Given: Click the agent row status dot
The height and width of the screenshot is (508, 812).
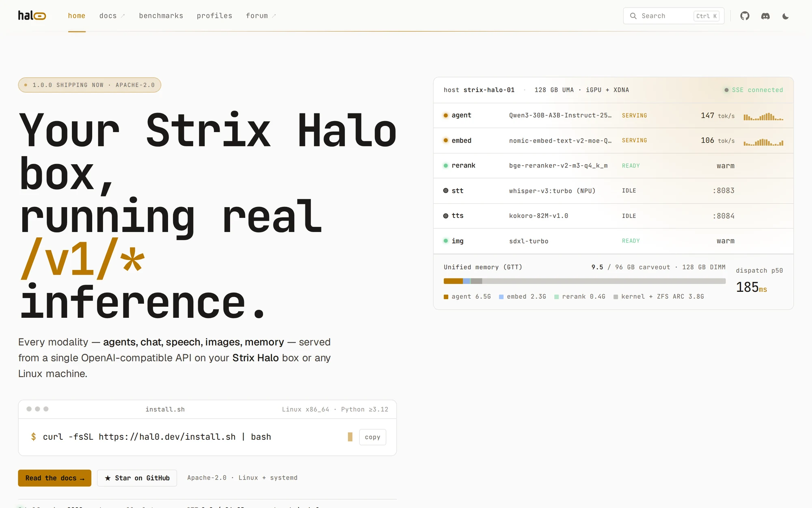Looking at the screenshot, I should [x=445, y=115].
